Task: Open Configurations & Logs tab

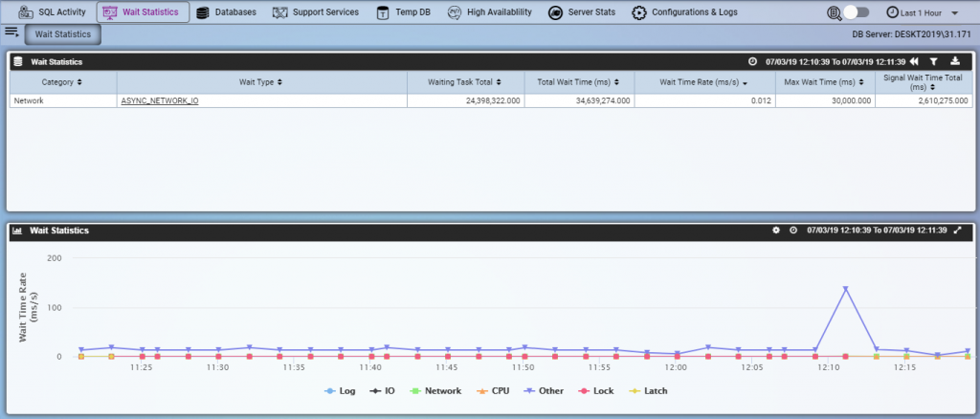Action: 684,11
